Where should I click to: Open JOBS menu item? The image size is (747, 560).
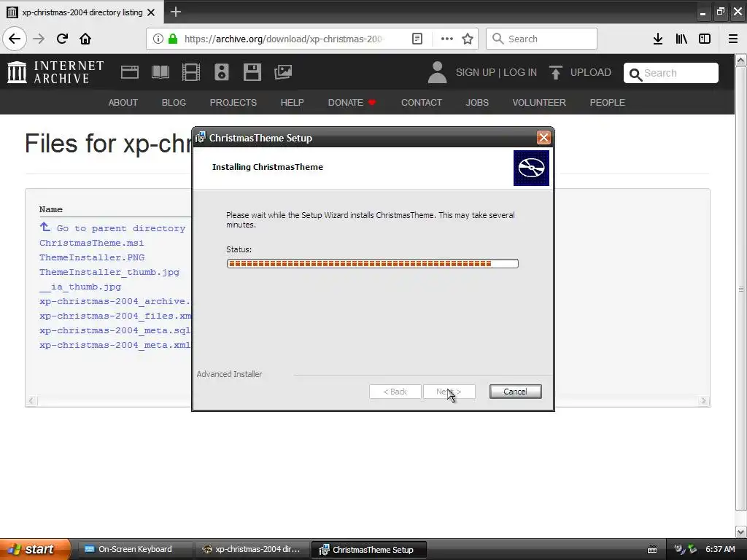point(477,102)
